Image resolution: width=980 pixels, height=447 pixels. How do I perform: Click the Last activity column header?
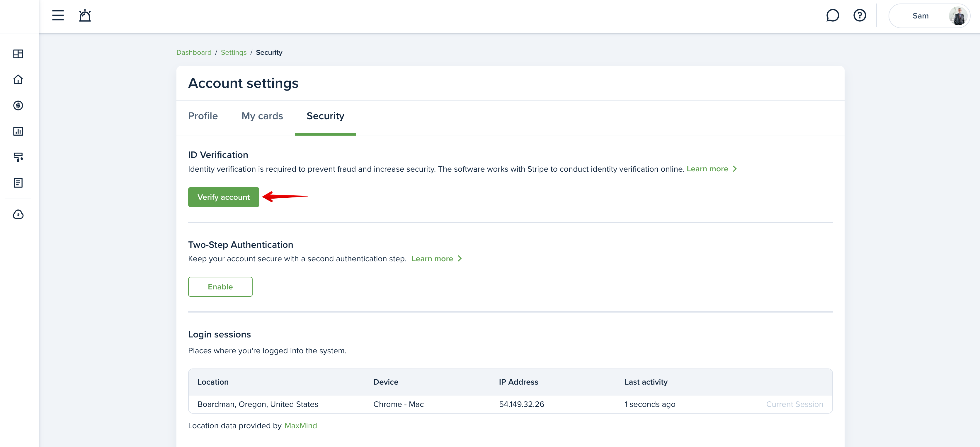coord(646,382)
